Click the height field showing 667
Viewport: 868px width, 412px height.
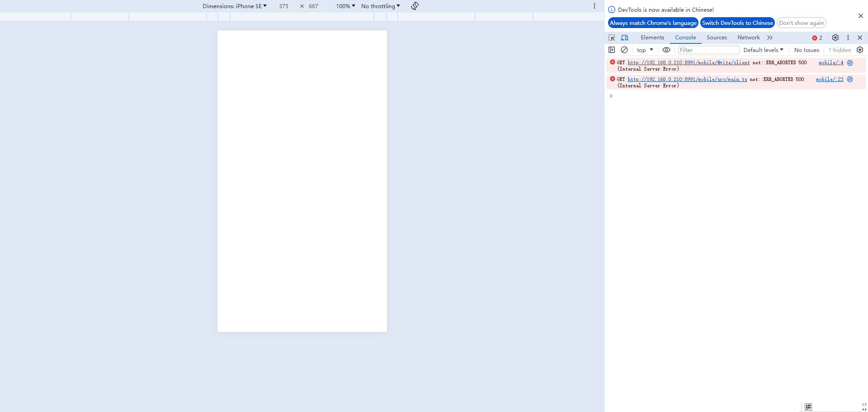[x=313, y=6]
